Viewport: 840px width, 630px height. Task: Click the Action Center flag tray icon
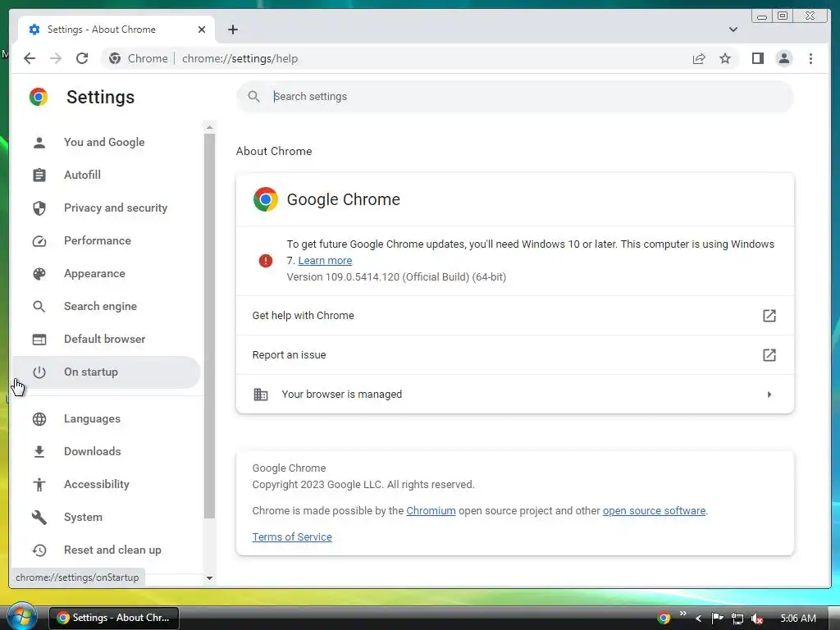717,619
